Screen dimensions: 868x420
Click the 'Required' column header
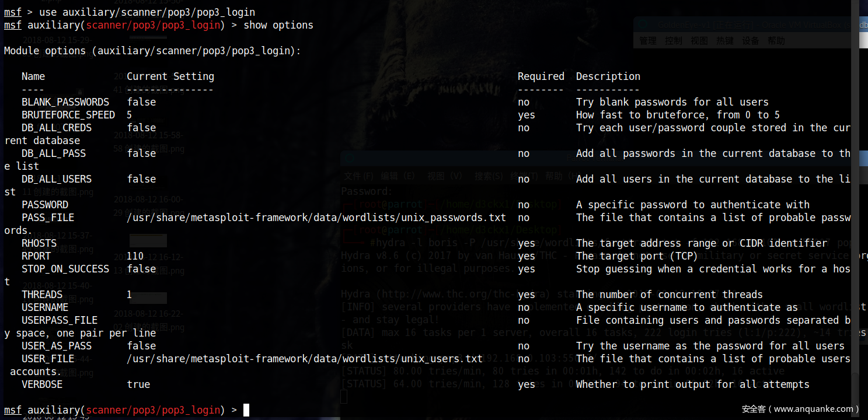pos(541,76)
